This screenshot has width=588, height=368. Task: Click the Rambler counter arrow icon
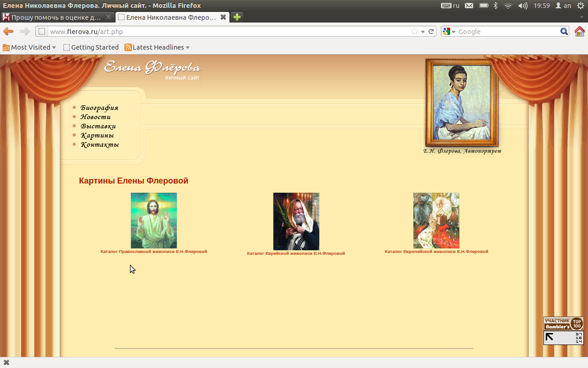pyautogui.click(x=549, y=337)
